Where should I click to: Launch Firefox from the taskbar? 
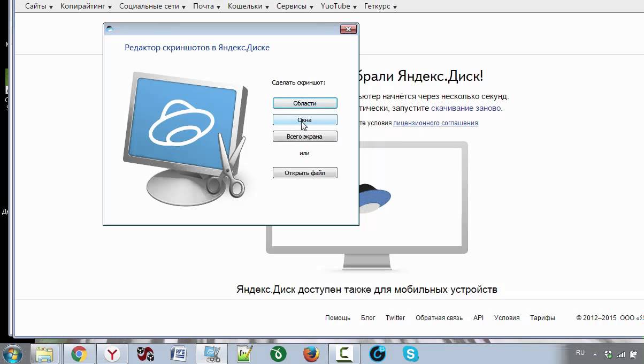pyautogui.click(x=311, y=354)
